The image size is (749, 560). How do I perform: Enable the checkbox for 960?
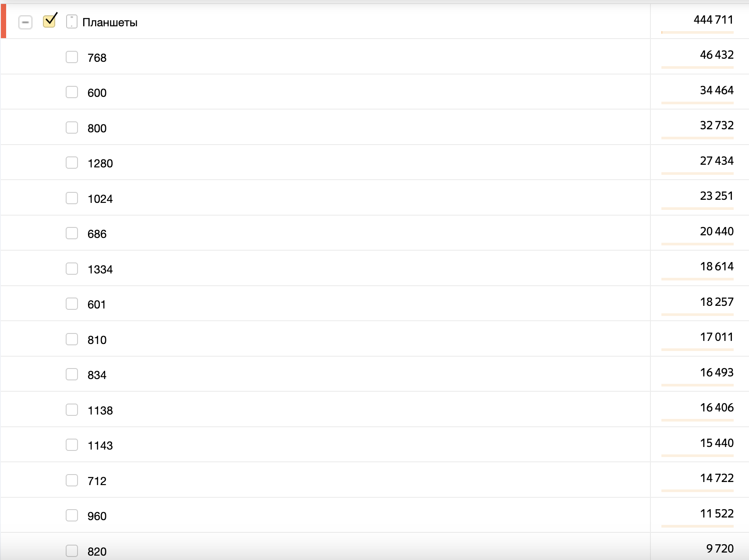(72, 515)
